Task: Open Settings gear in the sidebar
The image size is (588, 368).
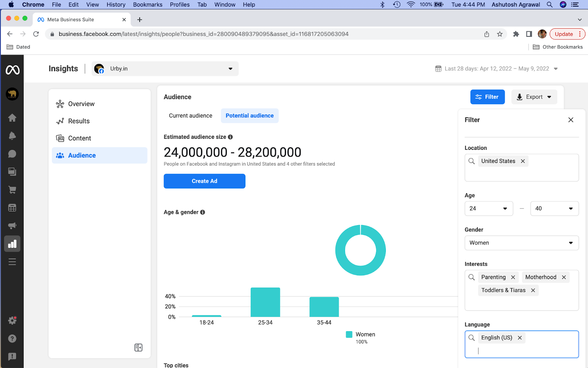Action: click(x=12, y=321)
